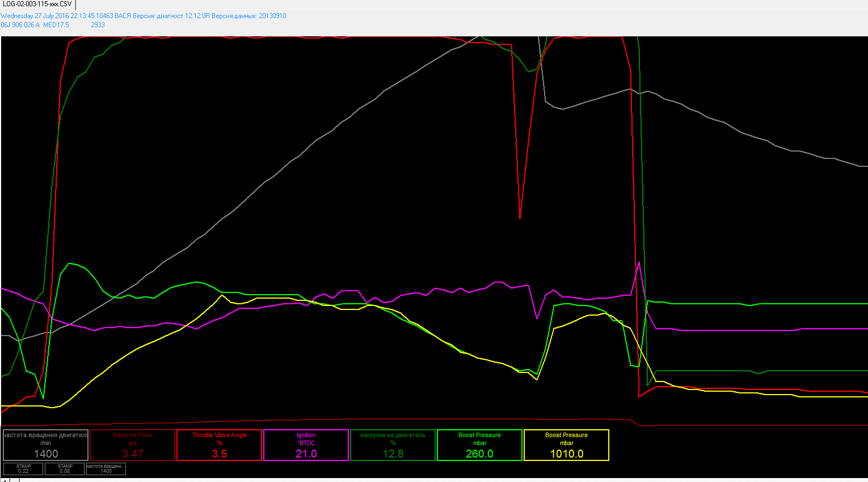Click the bottom of the red throttle dip

coord(520,217)
